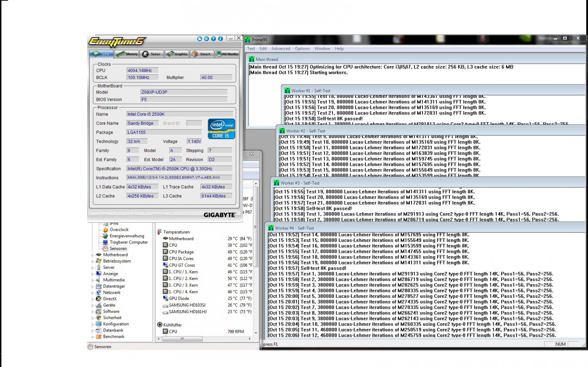
Task: Expand the DirectX tree node
Action: point(93,299)
